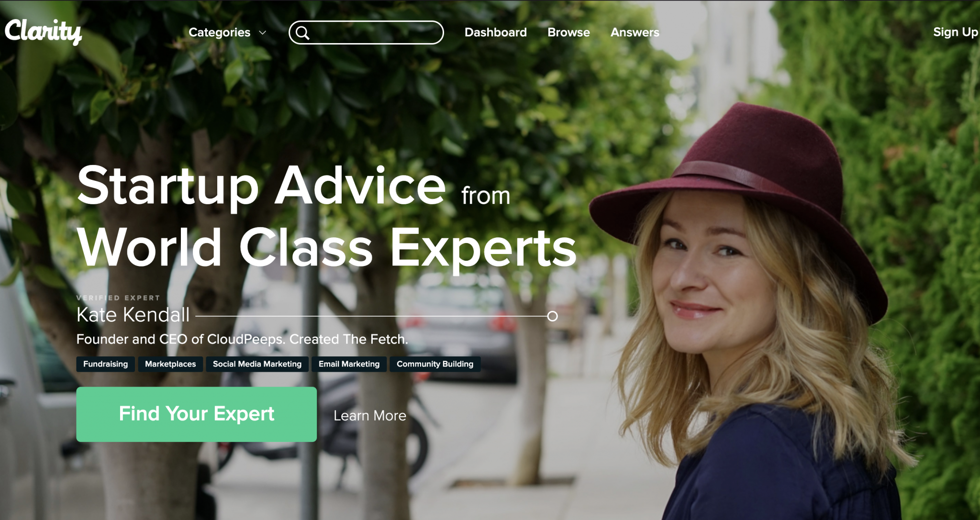Click the Clarity logo
Image resolution: width=980 pixels, height=520 pixels.
43,32
